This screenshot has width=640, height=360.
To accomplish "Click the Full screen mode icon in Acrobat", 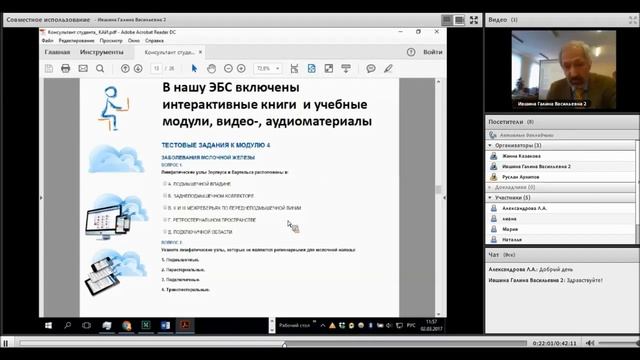I will pyautogui.click(x=329, y=69).
